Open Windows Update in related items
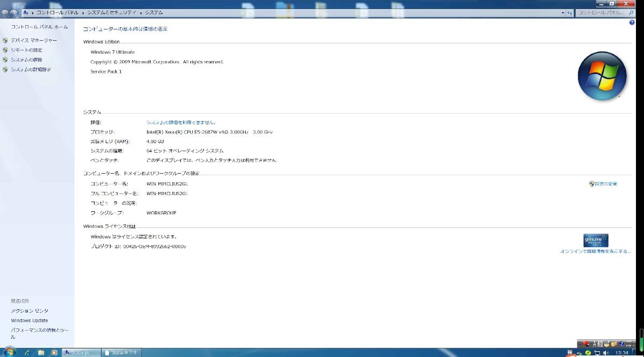644x357 pixels. (x=30, y=321)
